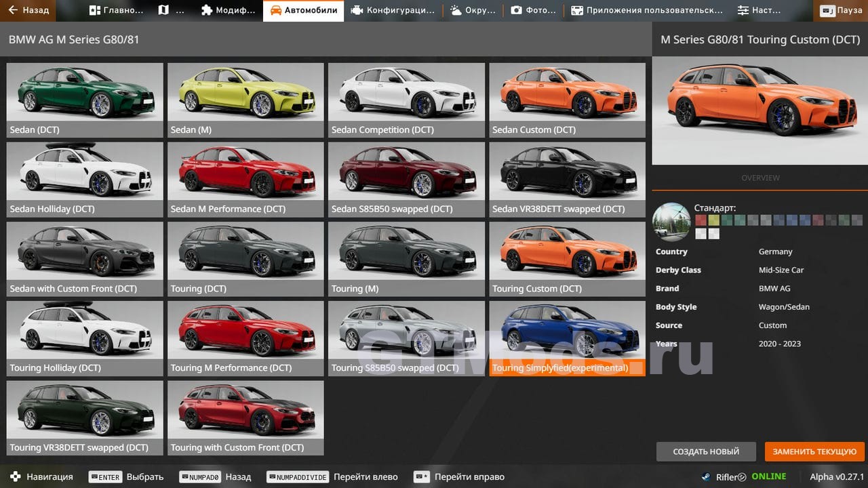The width and height of the screenshot is (868, 488).
Task: Click the ONLINE status indicator
Action: tap(768, 476)
